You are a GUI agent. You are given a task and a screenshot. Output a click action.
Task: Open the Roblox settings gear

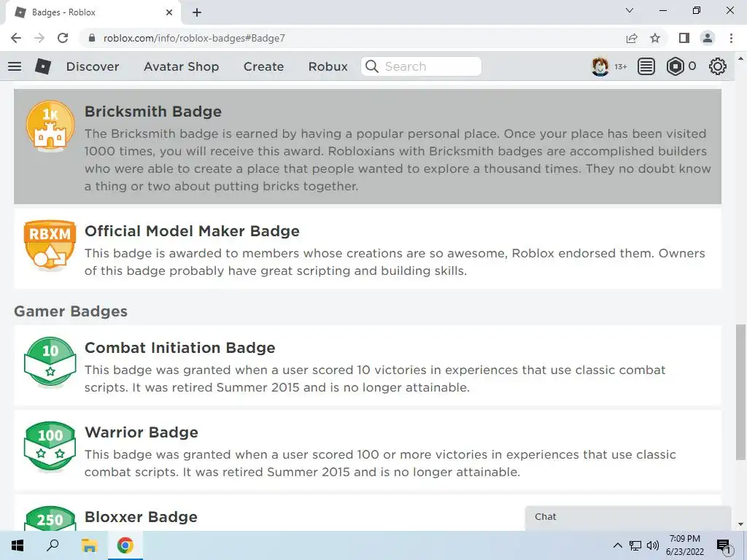pyautogui.click(x=718, y=66)
